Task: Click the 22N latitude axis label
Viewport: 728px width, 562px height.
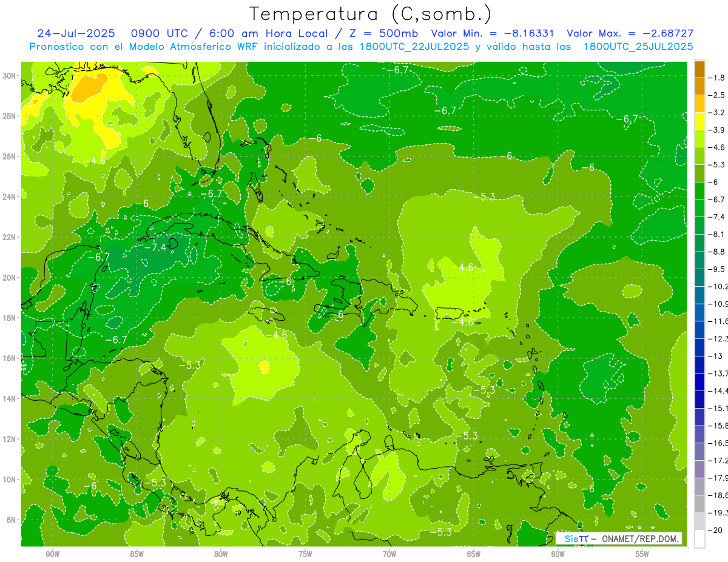Action: tap(10, 237)
